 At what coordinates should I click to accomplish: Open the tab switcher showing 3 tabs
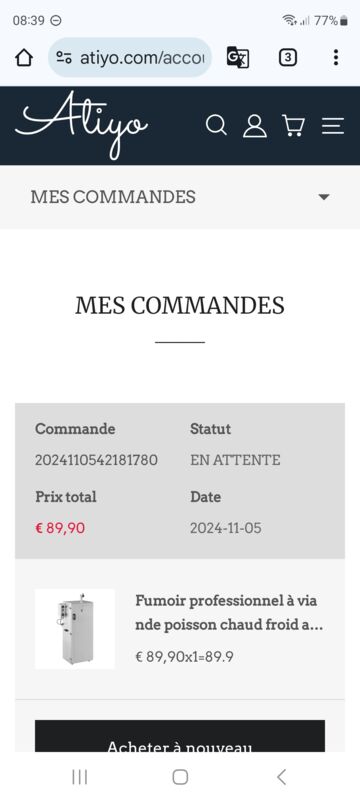(288, 58)
